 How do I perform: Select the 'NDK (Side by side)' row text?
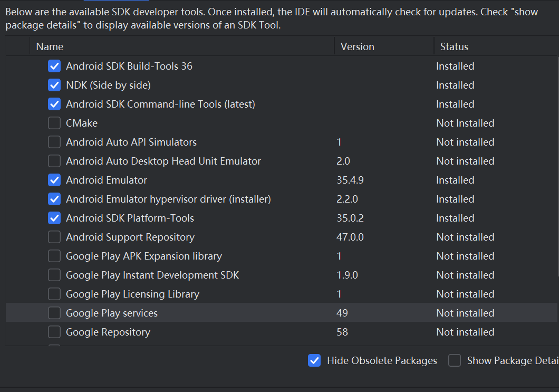tap(109, 85)
